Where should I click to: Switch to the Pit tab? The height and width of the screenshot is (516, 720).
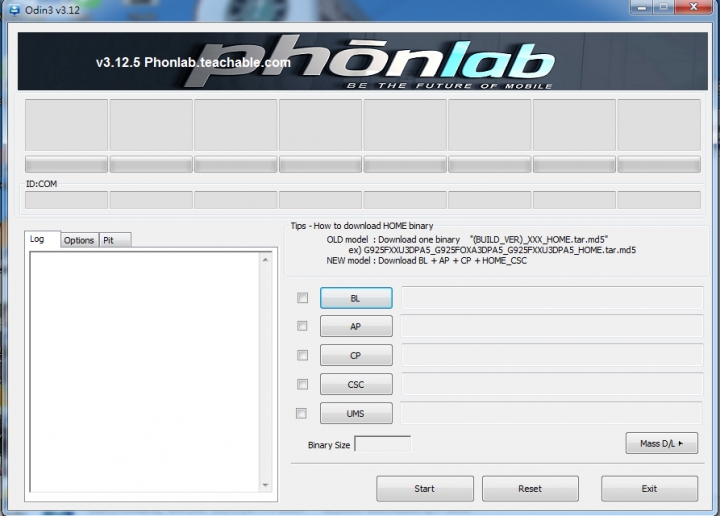tap(115, 240)
